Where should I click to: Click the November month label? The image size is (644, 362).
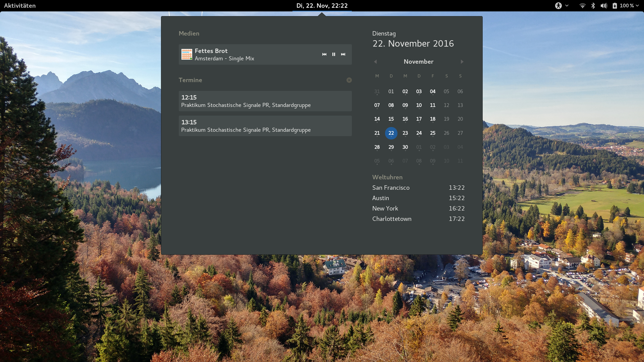pos(418,62)
